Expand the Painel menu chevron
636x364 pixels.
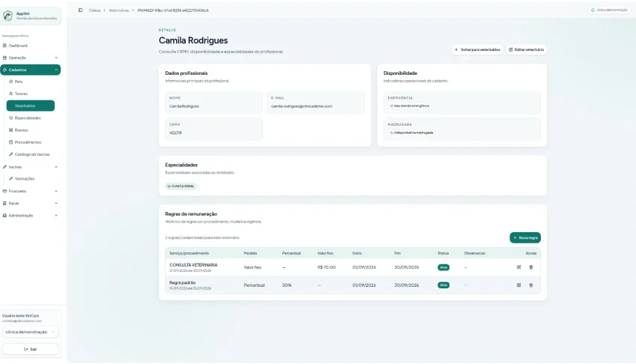pos(56,204)
